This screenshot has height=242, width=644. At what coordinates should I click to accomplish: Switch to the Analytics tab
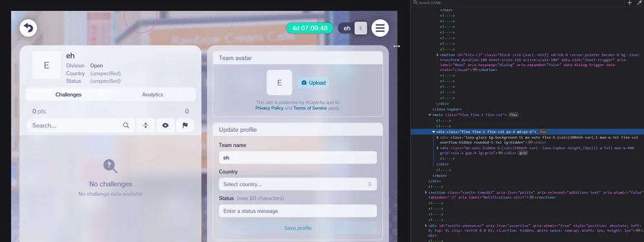click(x=153, y=94)
